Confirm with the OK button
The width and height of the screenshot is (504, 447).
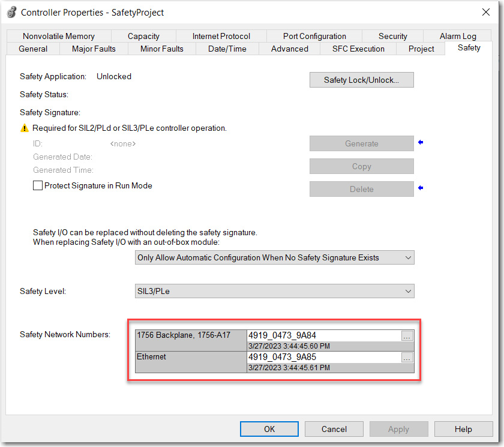tap(269, 429)
